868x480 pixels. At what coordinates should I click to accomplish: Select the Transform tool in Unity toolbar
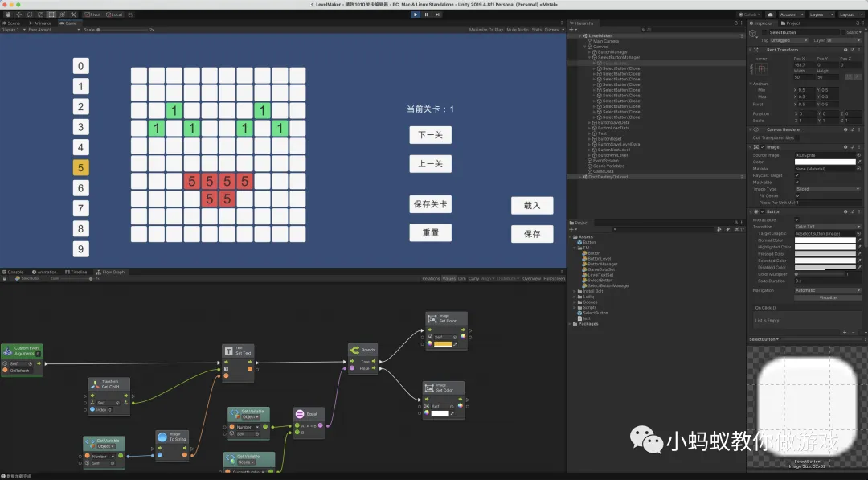click(x=62, y=14)
